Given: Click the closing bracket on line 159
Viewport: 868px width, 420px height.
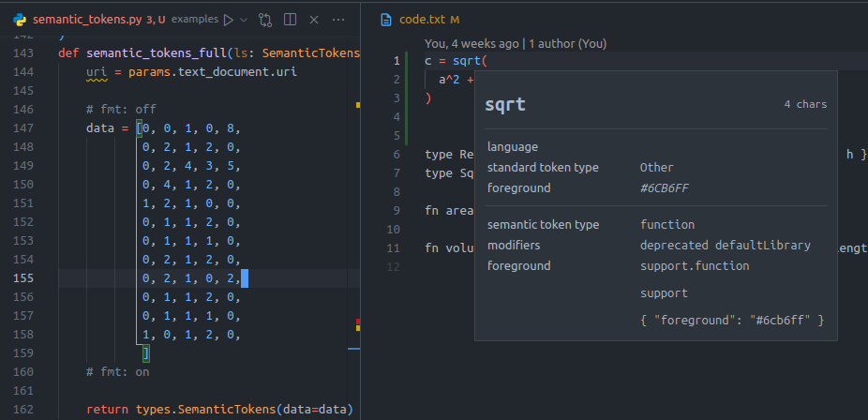Looking at the screenshot, I should coord(145,353).
